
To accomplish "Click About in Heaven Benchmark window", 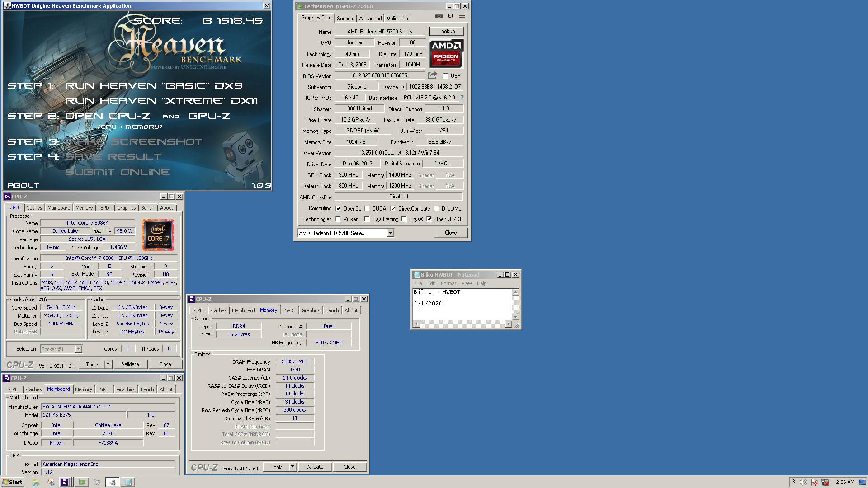I will pyautogui.click(x=23, y=185).
